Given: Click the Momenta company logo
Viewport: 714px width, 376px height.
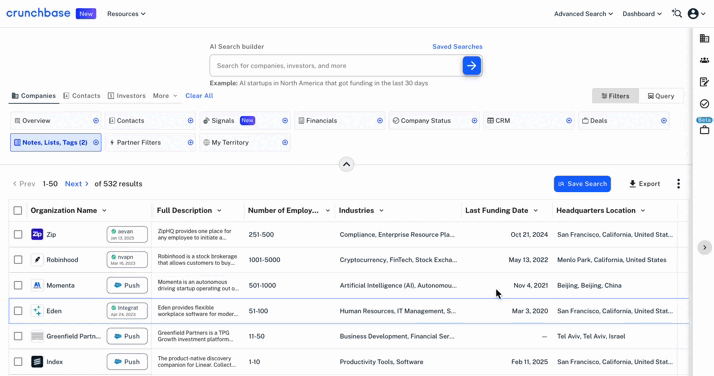Looking at the screenshot, I should pyautogui.click(x=37, y=285).
